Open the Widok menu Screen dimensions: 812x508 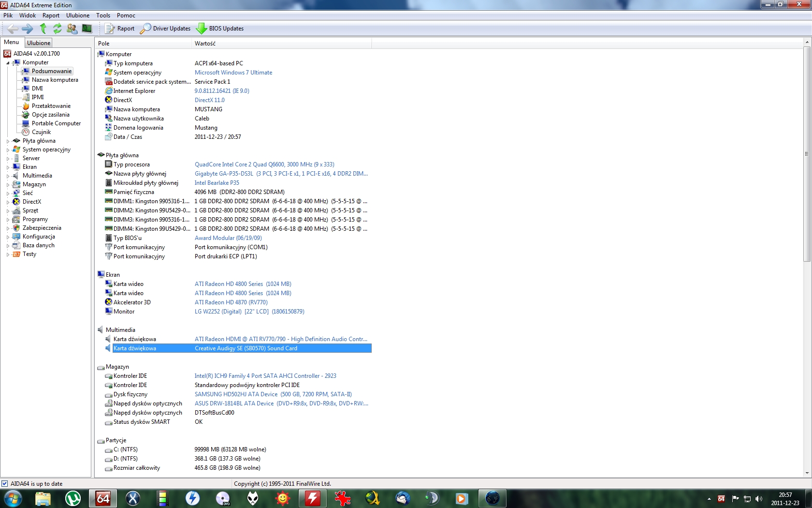tap(28, 15)
